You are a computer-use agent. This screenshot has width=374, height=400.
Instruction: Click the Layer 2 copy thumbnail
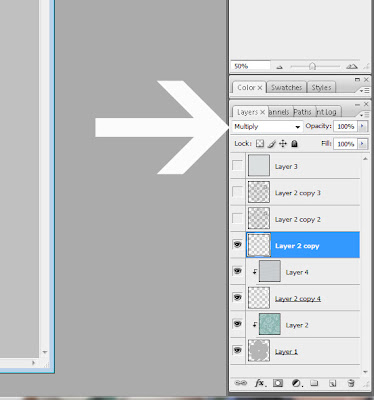(x=259, y=245)
